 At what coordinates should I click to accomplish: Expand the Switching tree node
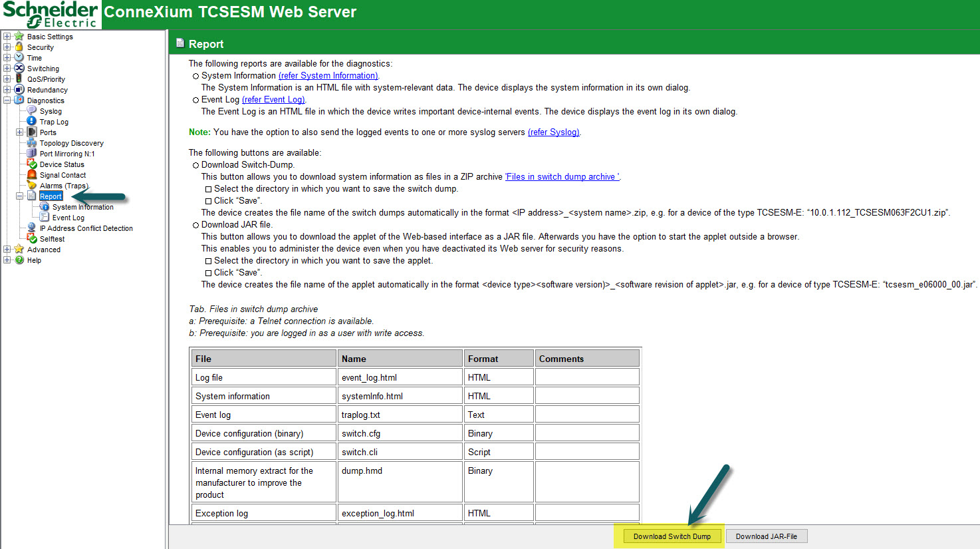7,69
